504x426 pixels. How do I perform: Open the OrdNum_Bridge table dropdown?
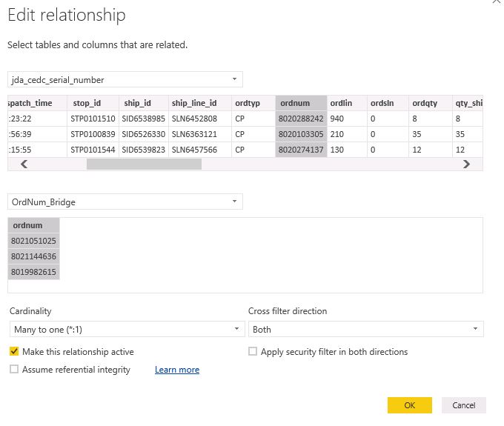click(125, 202)
